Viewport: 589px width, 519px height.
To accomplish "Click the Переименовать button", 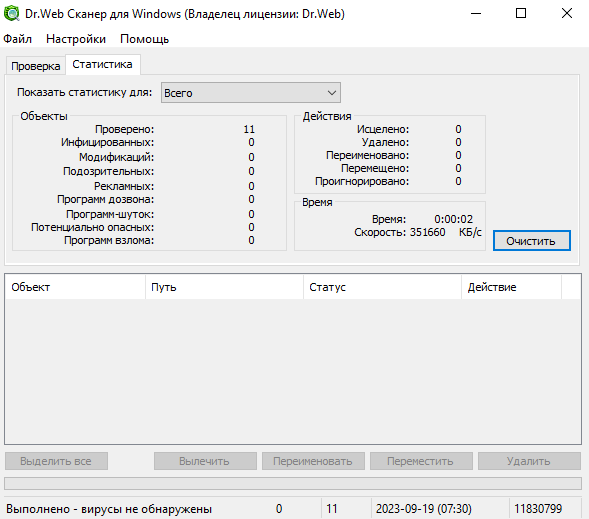I will 313,461.
